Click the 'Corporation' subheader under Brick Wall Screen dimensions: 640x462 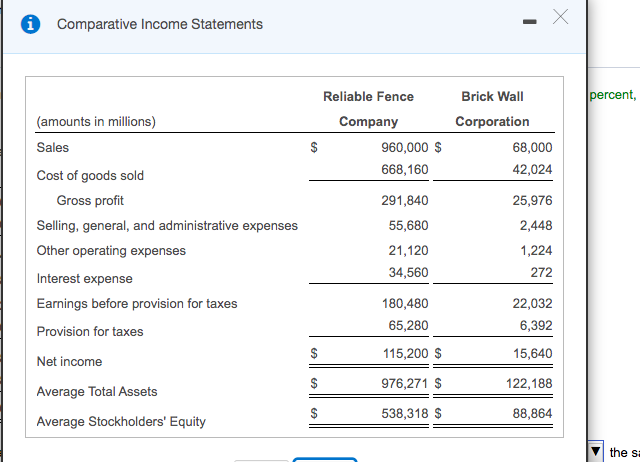(492, 122)
